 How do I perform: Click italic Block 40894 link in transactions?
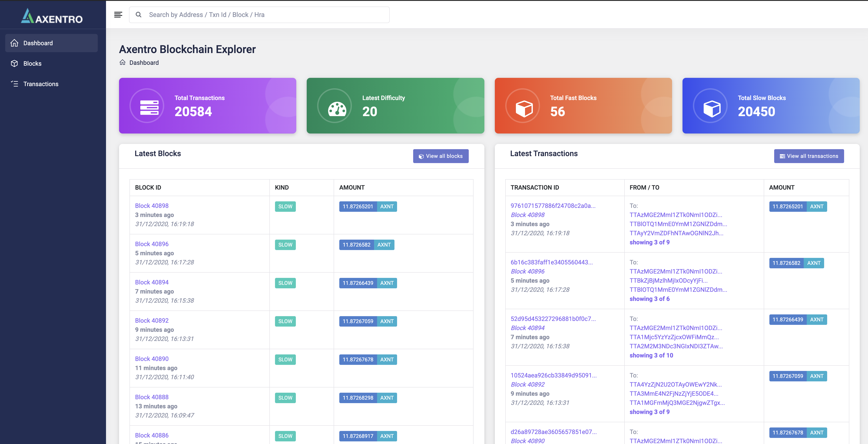tap(528, 328)
